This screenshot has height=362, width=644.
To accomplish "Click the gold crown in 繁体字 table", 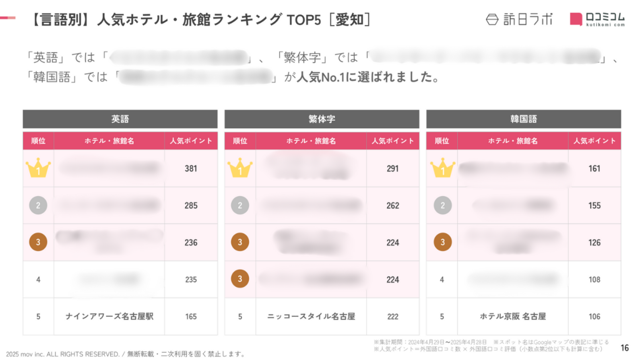I will (240, 168).
